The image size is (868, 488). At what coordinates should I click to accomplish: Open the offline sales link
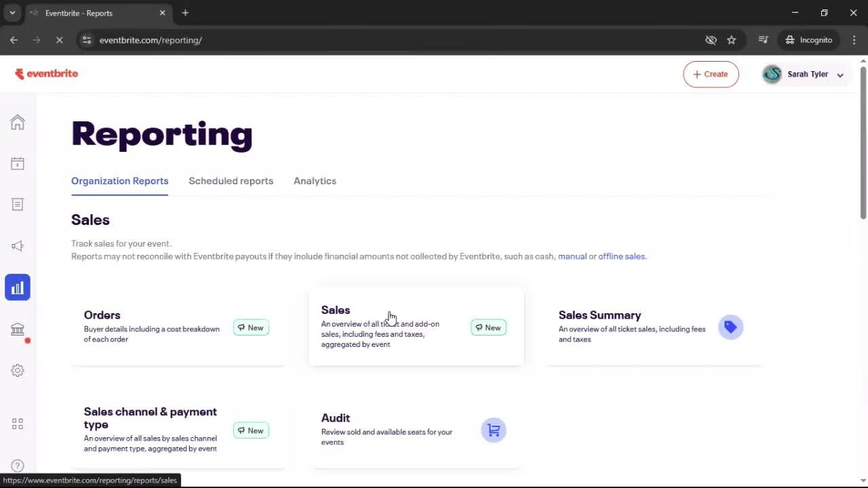tap(621, 256)
